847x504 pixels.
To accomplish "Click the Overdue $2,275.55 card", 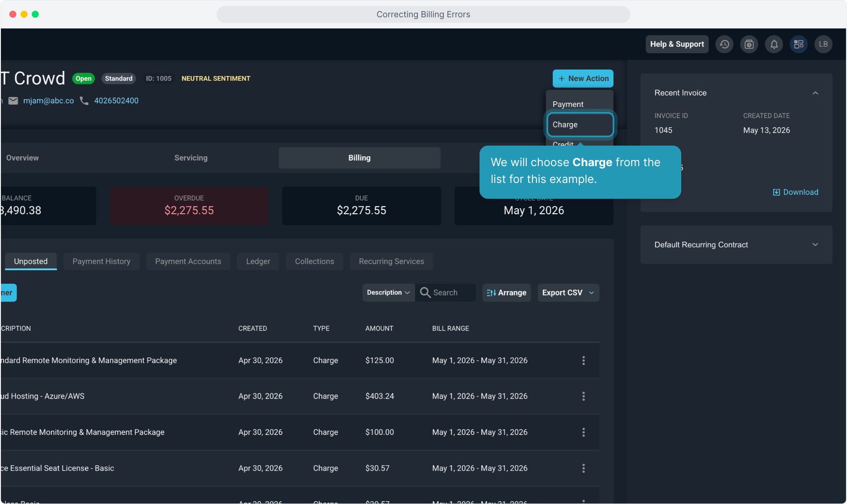I will 189,206.
